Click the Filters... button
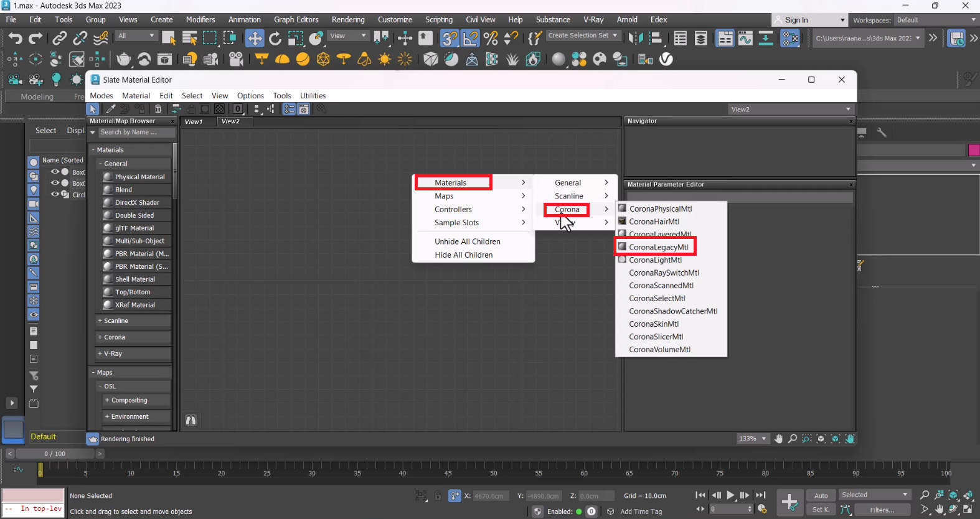The height and width of the screenshot is (519, 980). click(882, 510)
